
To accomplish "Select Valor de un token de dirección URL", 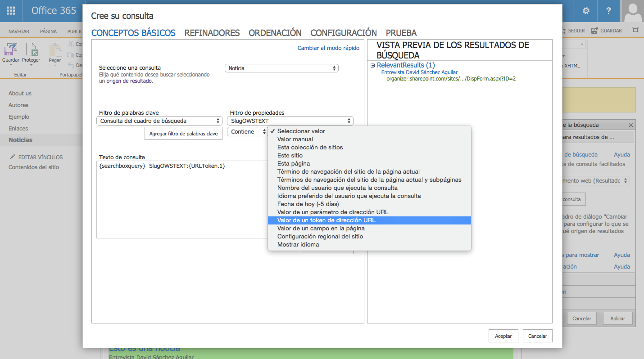I will 327,220.
